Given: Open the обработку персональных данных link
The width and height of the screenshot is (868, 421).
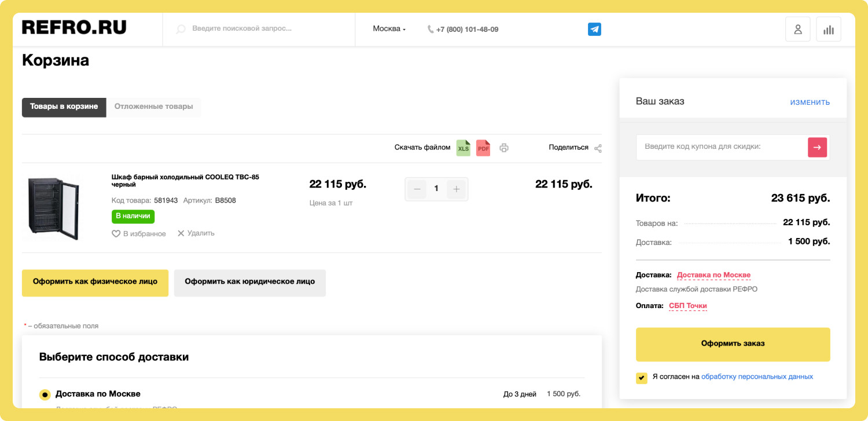Looking at the screenshot, I should 757,376.
